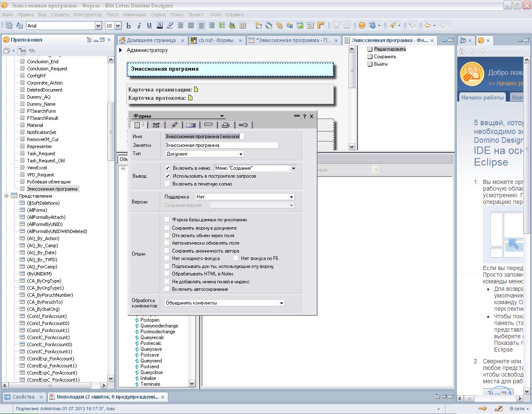This screenshot has height=414, width=532.
Task: Open the Security key tab in Форма properties
Action: tap(243, 125)
